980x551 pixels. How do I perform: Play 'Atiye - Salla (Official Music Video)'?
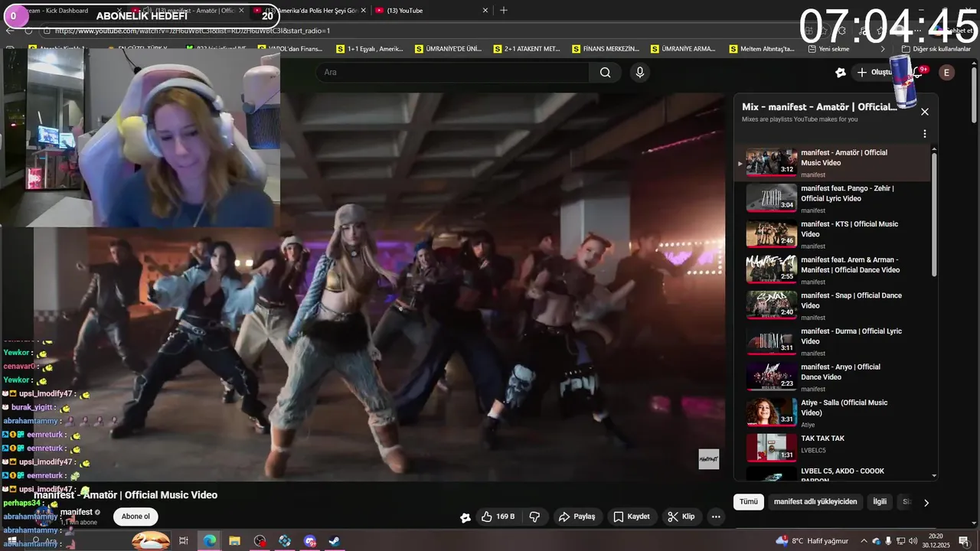835,412
